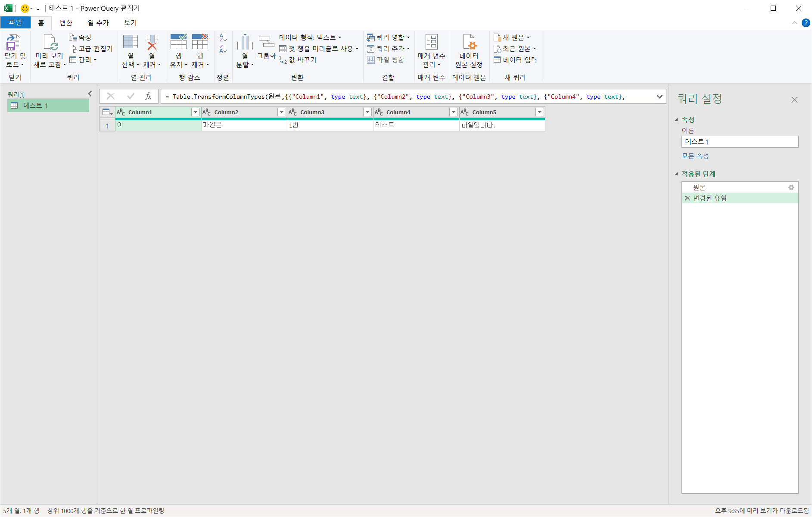Open Append Queries (쿼리 추가) dropdown

[388, 49]
